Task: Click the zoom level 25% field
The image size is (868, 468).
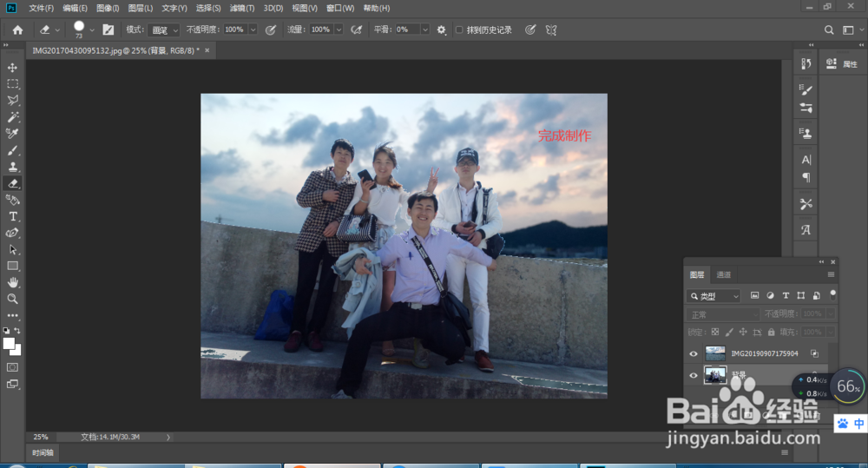Action: pos(41,437)
